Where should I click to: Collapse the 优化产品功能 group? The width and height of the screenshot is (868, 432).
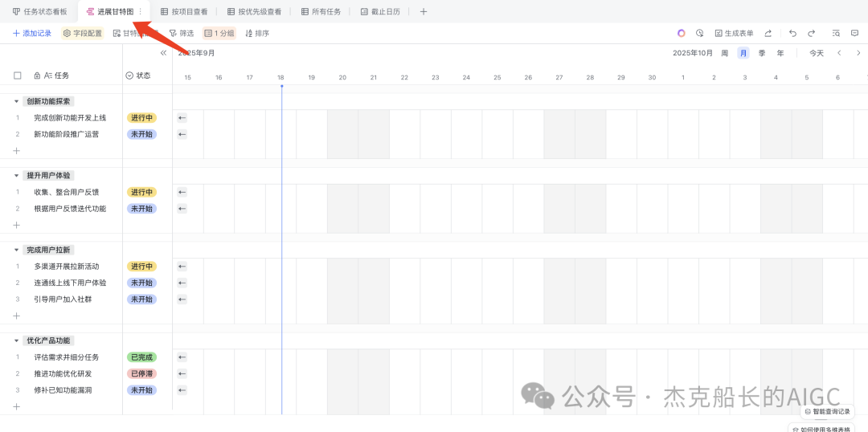click(x=16, y=340)
